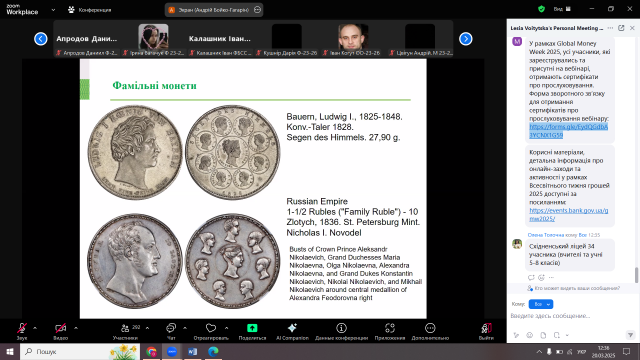Open screenshot capture icon in chat

click(557, 335)
